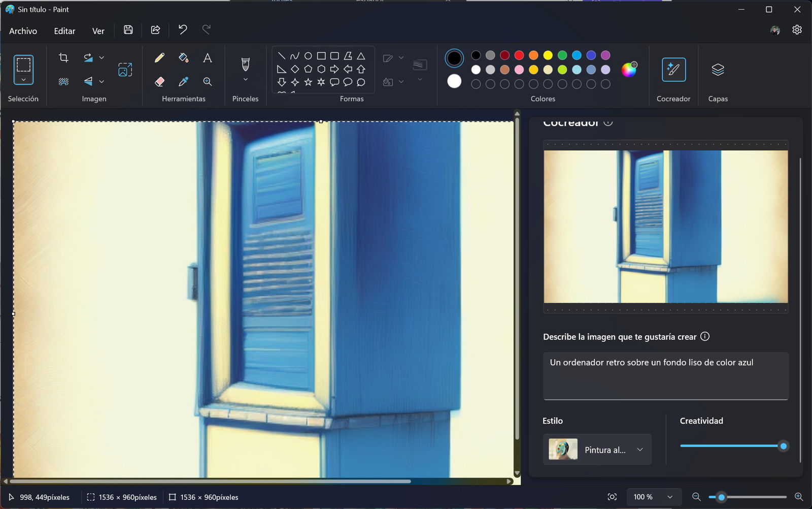Toggle the Cocreador panel button

673,70
